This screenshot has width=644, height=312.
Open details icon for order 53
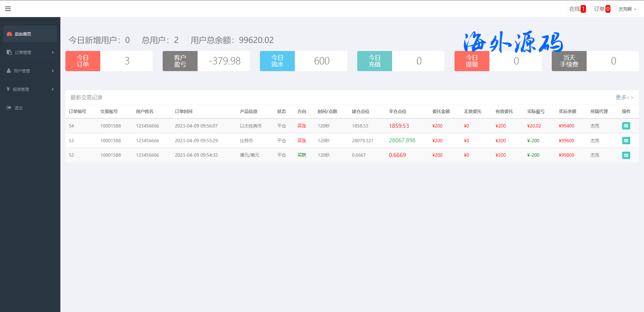pyautogui.click(x=626, y=141)
